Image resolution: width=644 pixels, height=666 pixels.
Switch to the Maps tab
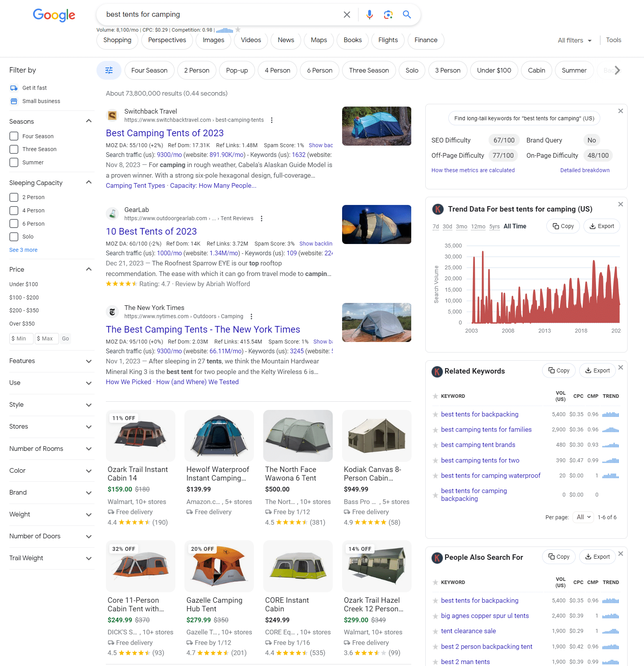pyautogui.click(x=319, y=40)
